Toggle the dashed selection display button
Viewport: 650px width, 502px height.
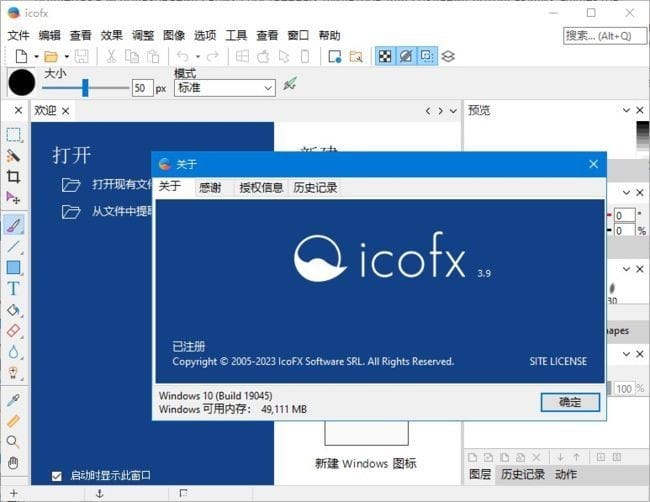[x=427, y=56]
